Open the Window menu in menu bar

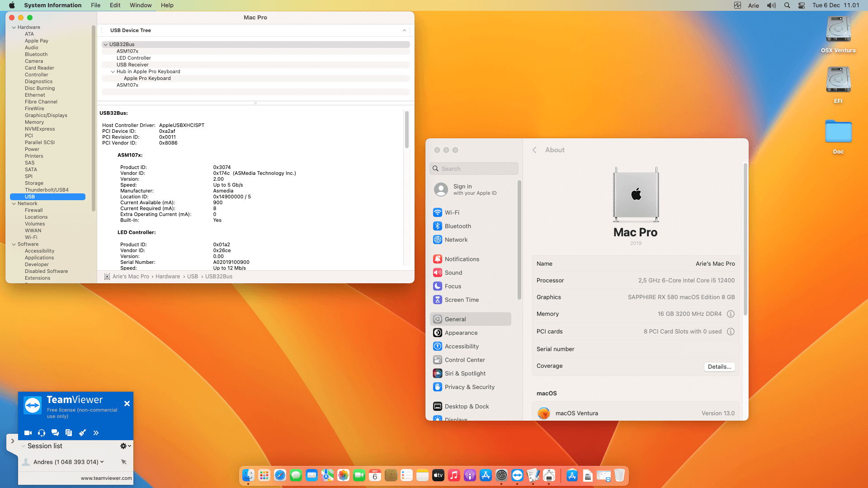(x=141, y=5)
